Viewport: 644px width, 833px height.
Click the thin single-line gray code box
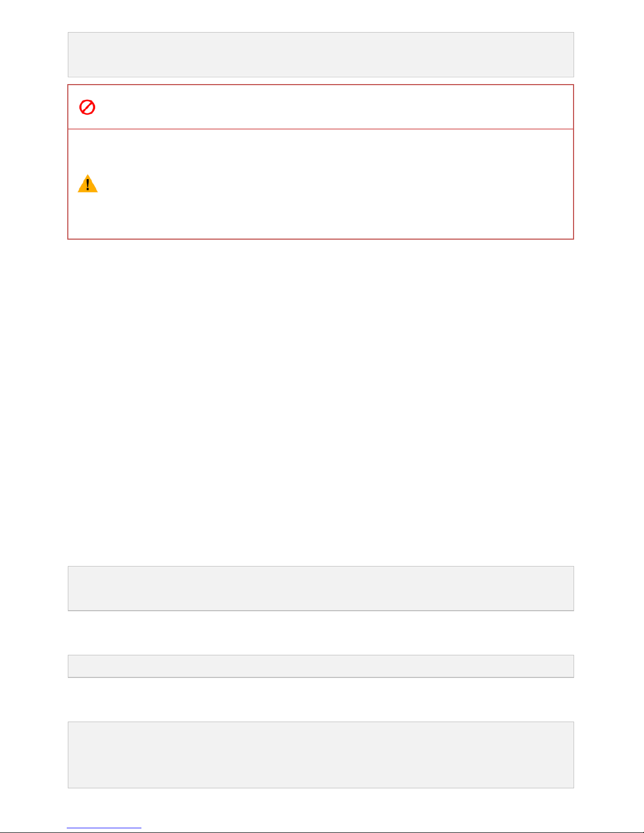pyautogui.click(x=321, y=666)
